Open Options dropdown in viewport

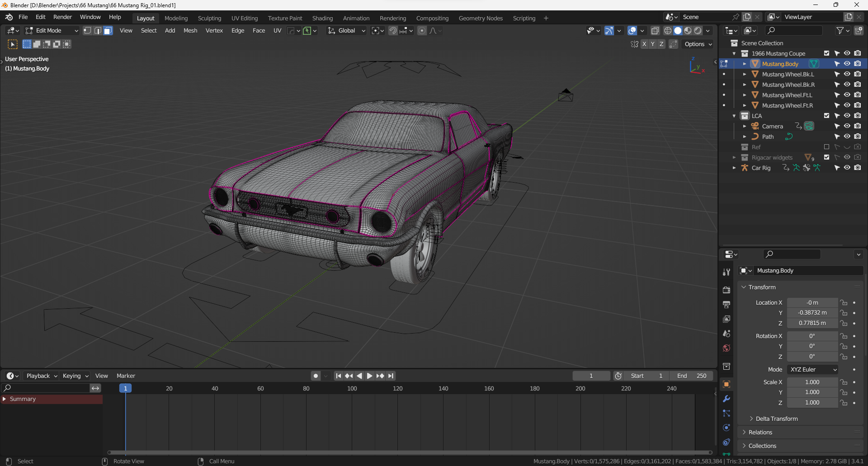(698, 44)
